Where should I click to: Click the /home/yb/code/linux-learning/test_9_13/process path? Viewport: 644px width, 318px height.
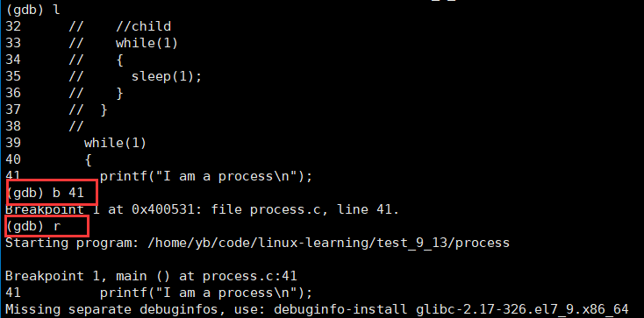(328, 243)
